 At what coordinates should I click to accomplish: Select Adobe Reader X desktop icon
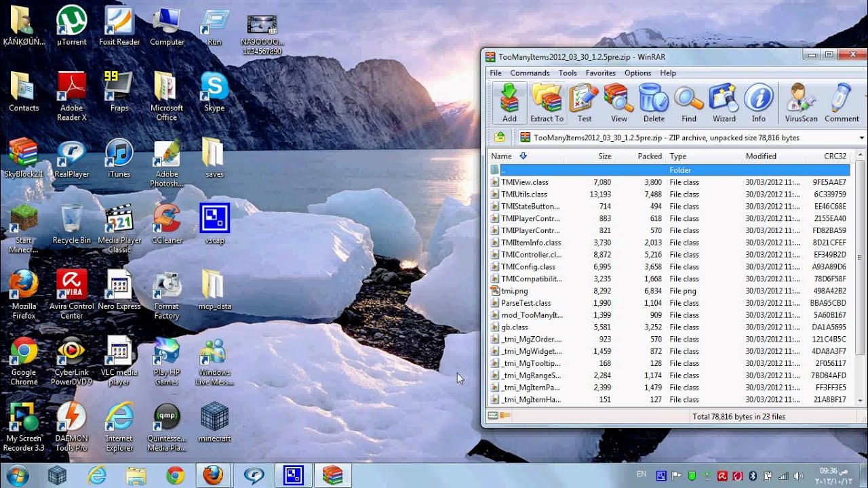coord(71,96)
